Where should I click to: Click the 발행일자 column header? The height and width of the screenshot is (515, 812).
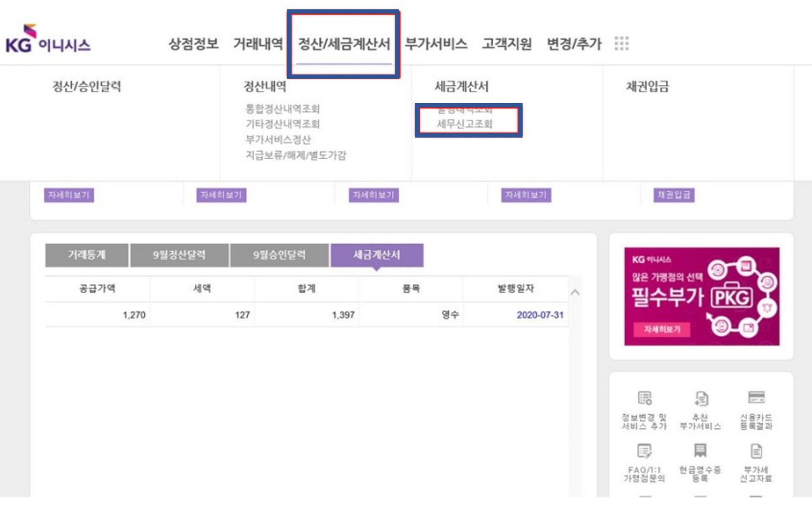tap(516, 288)
